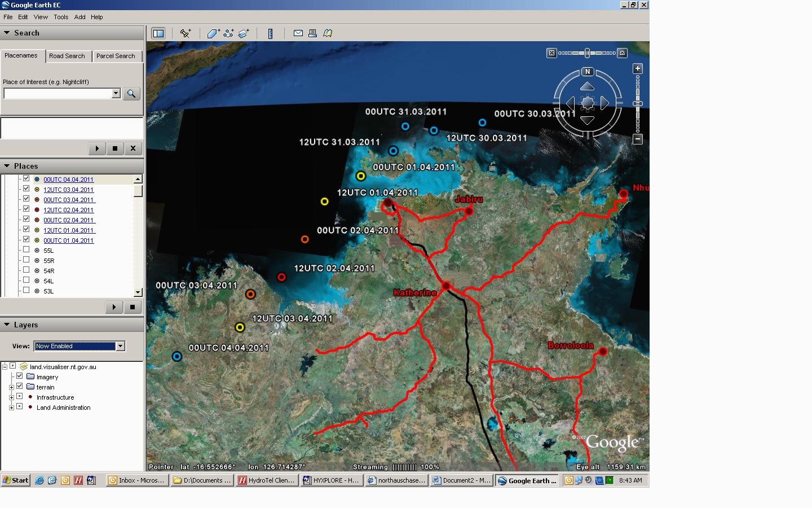This screenshot has height=508, width=812.
Task: Expand the terrain layer tree node
Action: [11, 387]
